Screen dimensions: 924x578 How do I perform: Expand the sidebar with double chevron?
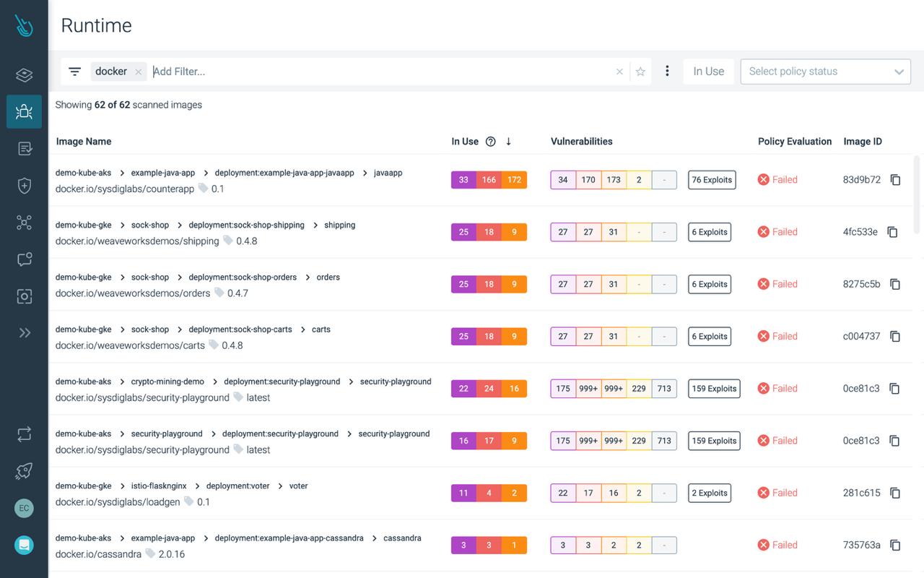click(24, 332)
